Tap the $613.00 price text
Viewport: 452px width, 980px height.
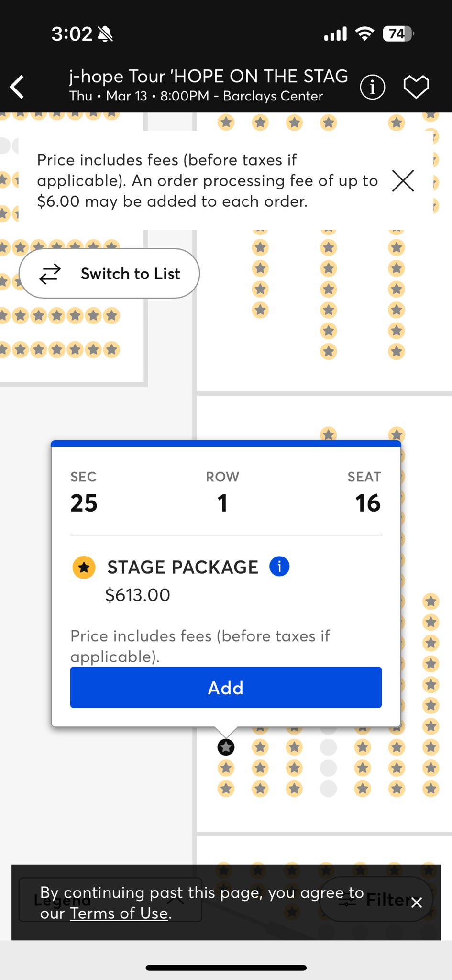click(x=138, y=595)
